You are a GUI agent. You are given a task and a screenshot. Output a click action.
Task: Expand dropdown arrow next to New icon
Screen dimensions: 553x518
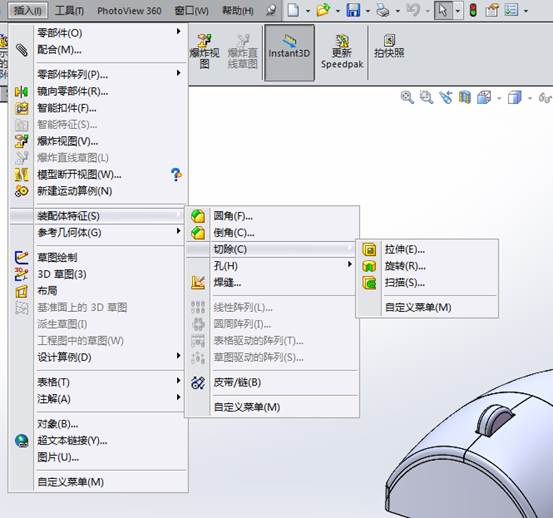(308, 11)
